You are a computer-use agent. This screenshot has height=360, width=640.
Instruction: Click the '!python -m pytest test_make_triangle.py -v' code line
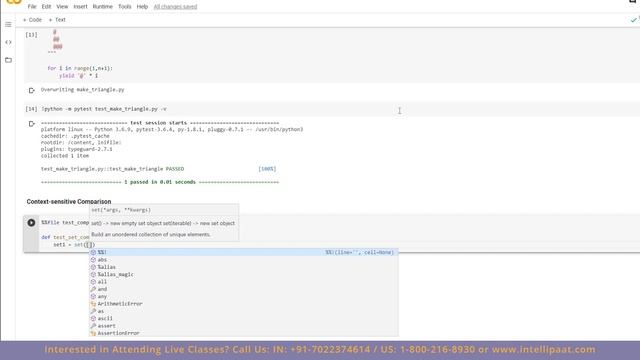click(x=104, y=109)
